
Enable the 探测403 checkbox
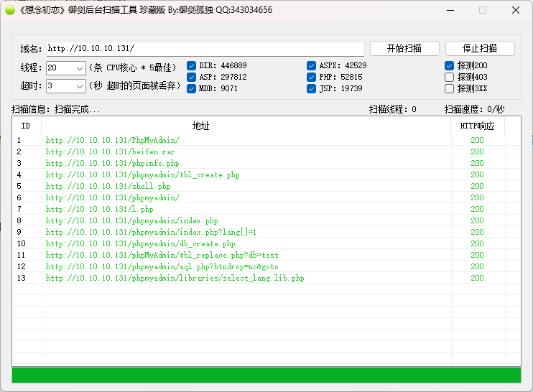click(x=449, y=77)
